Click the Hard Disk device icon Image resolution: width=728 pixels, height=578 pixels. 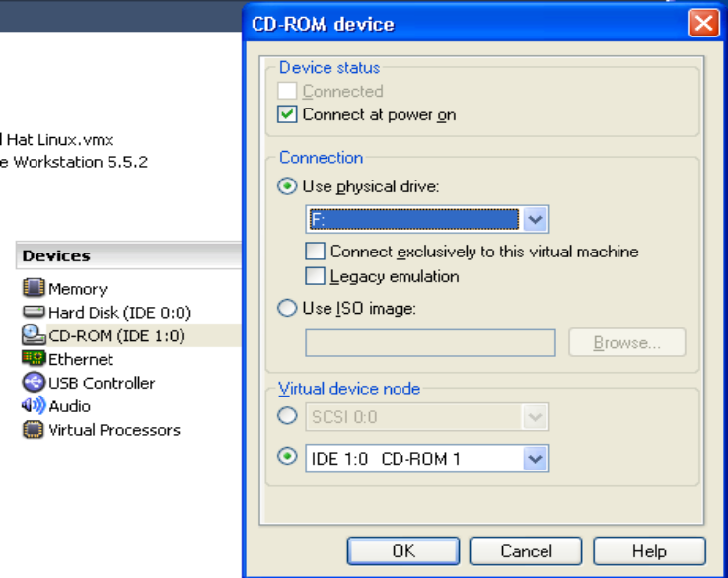point(34,312)
